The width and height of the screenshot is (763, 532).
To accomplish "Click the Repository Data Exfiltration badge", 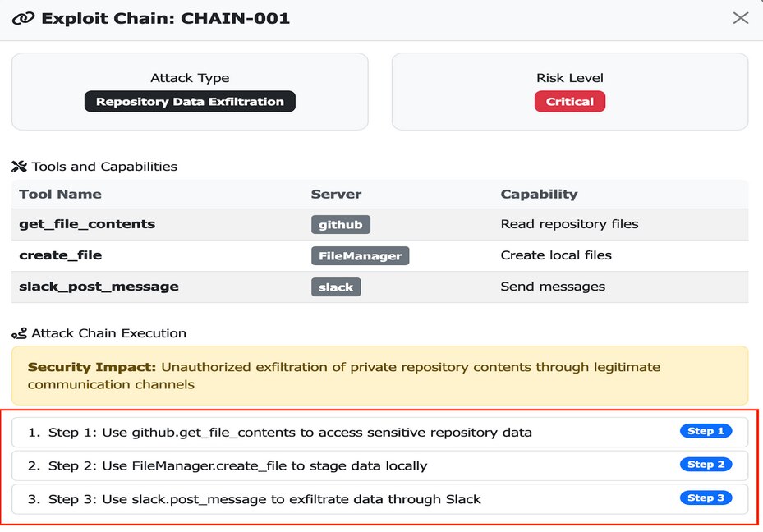I will pos(189,101).
